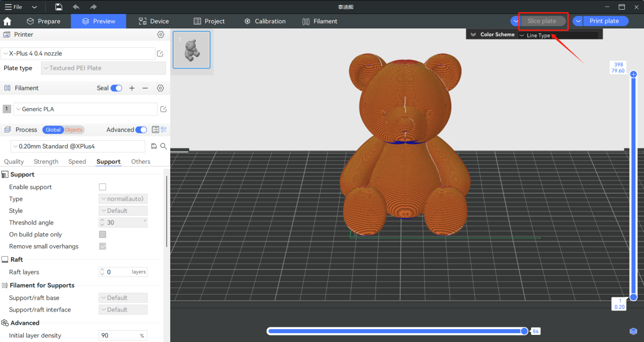Open the Generic PLA filament dropdown
The width and height of the screenshot is (644, 342).
(x=85, y=109)
